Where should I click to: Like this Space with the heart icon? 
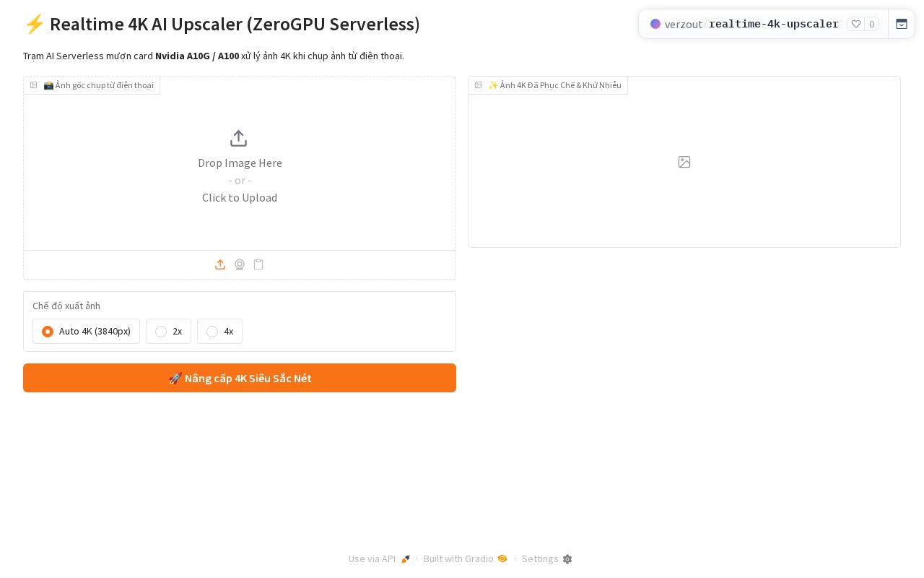(856, 24)
